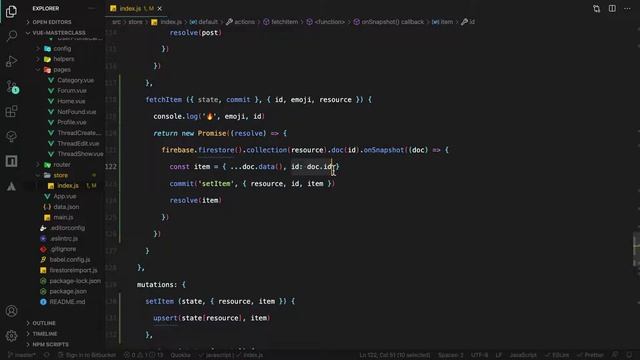Open Forum.vue file
Screen dimensions: 640x360
click(x=72, y=91)
